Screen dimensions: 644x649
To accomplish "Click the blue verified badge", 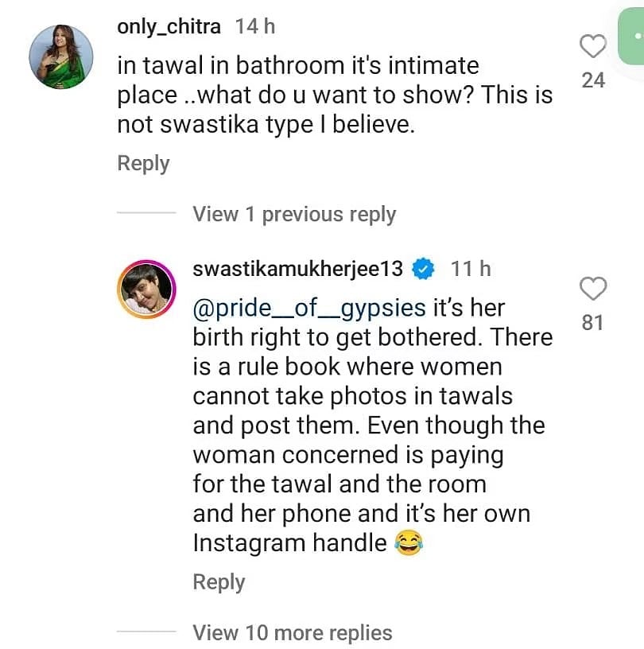I will [423, 270].
